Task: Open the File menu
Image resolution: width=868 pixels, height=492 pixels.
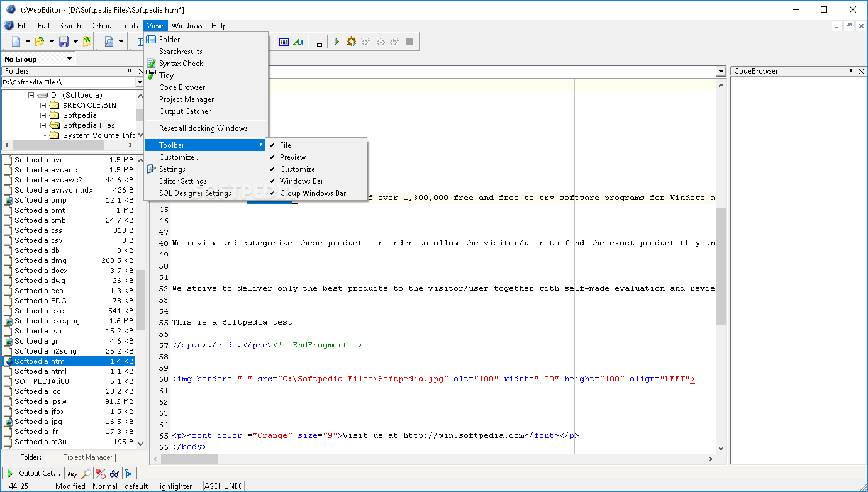Action: coord(23,26)
